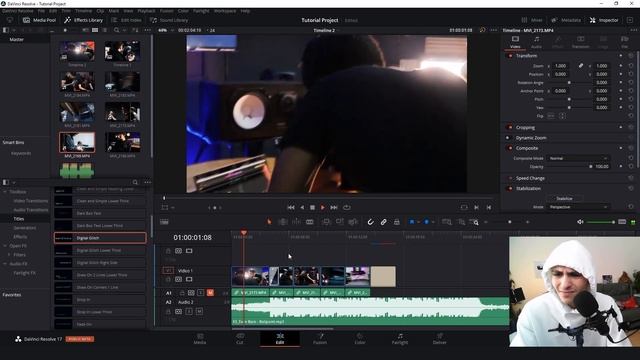Toggle timeline snapping magnet
Screen dimensions: 640x360
coord(370,222)
